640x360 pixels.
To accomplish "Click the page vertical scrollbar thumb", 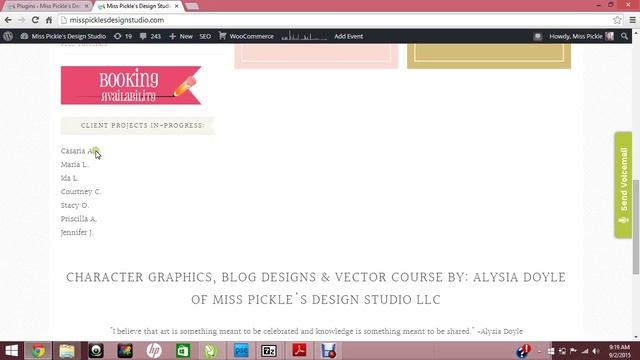I will click(636, 227).
